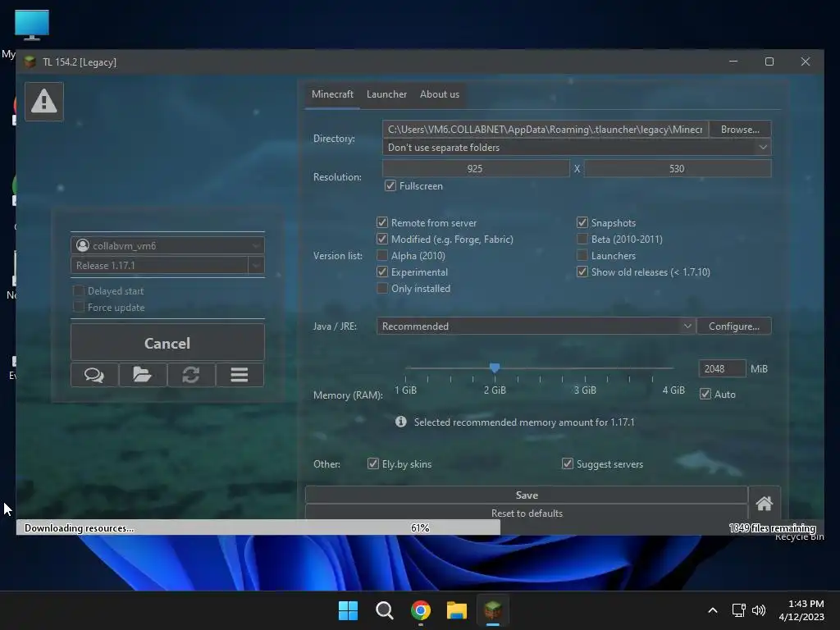The image size is (840, 630).
Task: Toggle Show old releases checkbox
Action: click(x=582, y=272)
